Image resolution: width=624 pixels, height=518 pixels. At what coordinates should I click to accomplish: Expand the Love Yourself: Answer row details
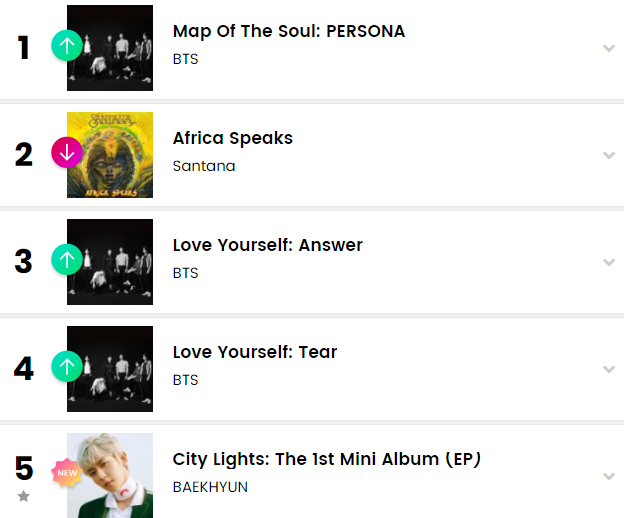pos(606,262)
